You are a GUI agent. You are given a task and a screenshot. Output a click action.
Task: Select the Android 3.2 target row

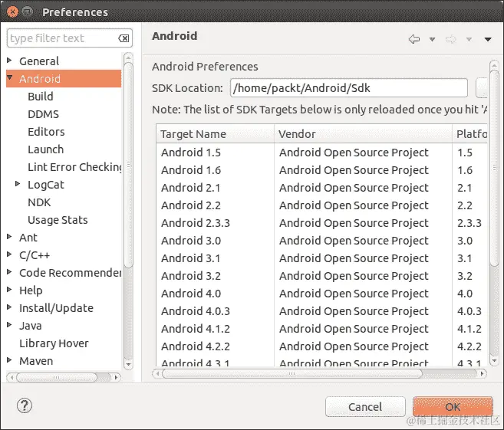click(x=321, y=276)
